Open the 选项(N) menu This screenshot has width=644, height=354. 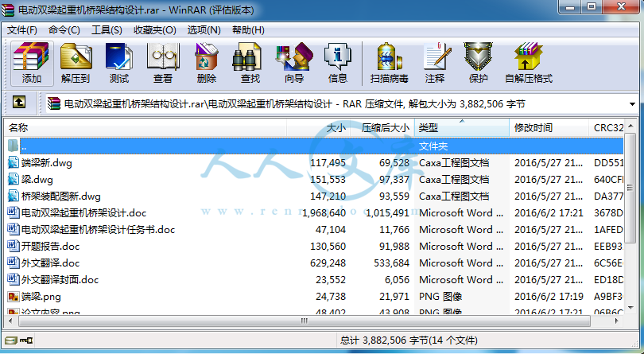pyautogui.click(x=204, y=30)
